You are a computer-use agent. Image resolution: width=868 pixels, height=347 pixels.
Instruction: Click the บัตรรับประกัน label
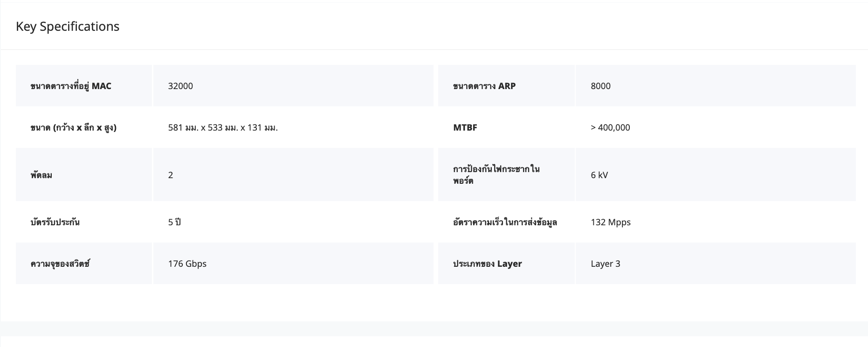55,222
